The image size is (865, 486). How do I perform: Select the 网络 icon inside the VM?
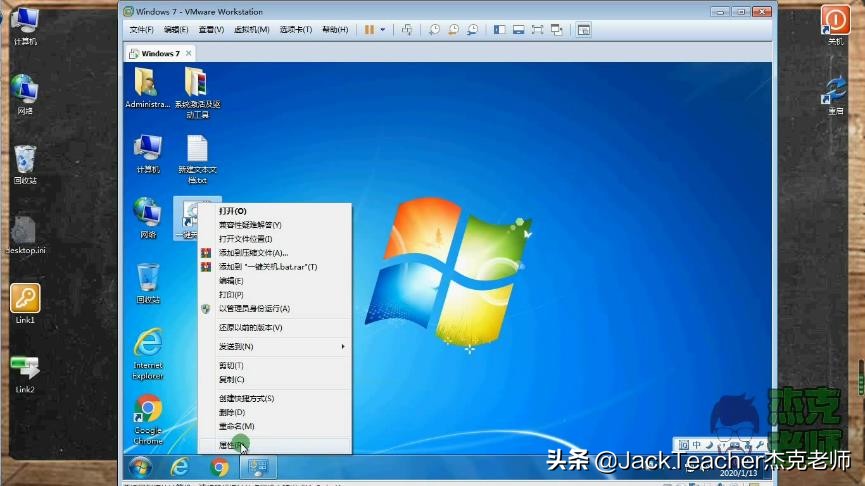point(148,218)
